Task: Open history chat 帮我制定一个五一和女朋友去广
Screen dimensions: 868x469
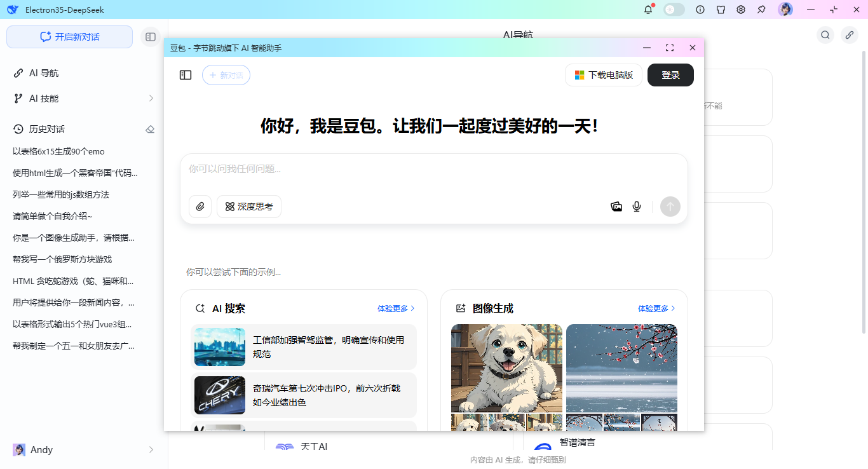Action: coord(74,346)
